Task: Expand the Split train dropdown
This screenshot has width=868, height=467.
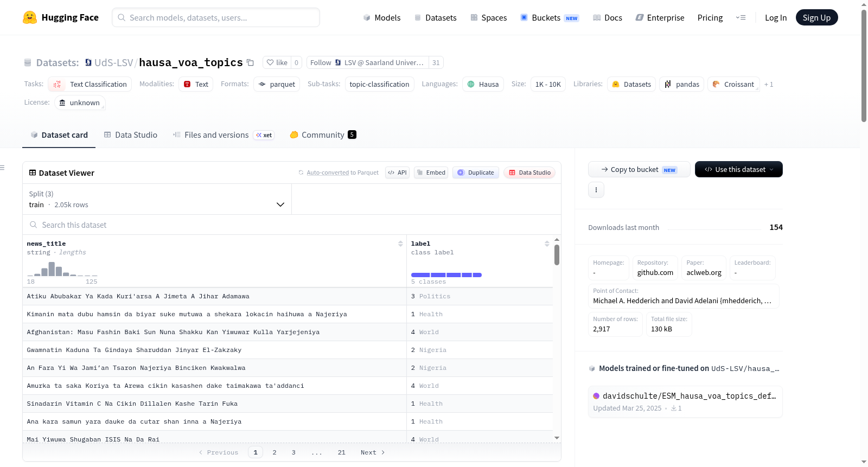Action: click(x=157, y=199)
